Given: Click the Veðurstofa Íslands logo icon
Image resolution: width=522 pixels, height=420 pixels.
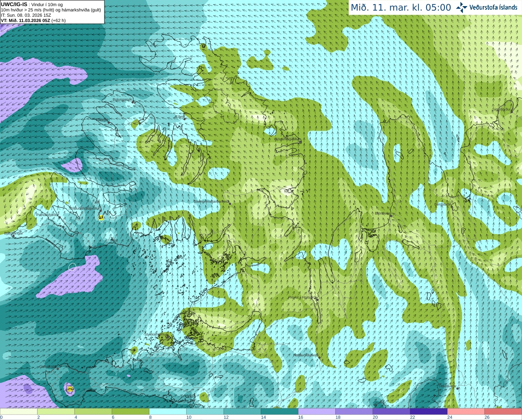Looking at the screenshot, I should (462, 7).
